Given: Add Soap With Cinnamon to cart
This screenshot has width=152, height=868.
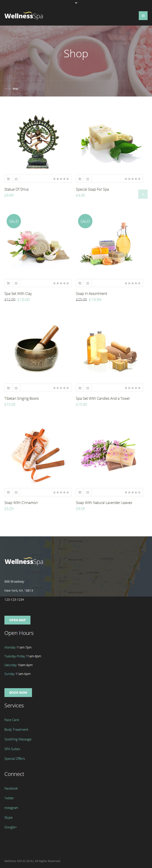Looking at the screenshot, I should point(8,492).
